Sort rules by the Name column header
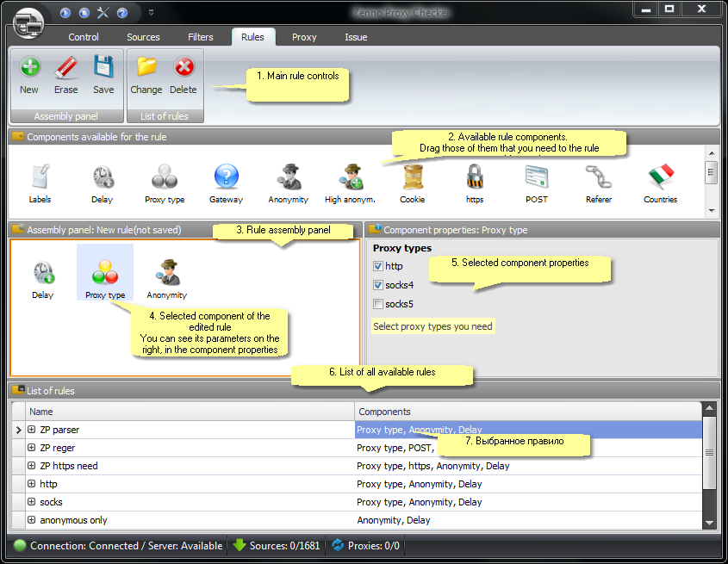 click(190, 412)
